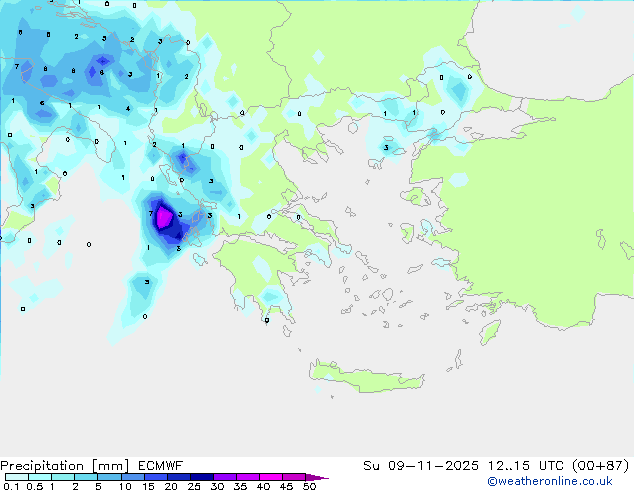Viewport: 634px width, 490px height.
Task: Click the weatheronline.co.uk link
Action: (550, 481)
